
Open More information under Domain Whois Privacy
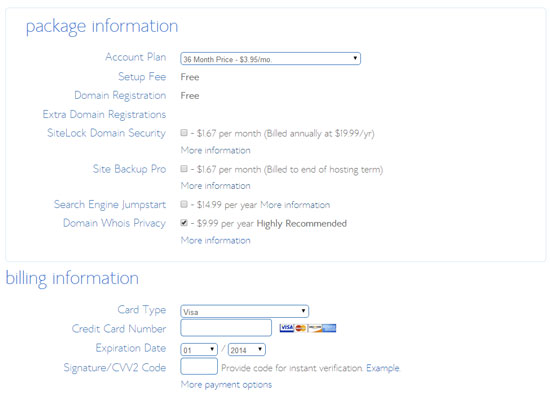click(x=215, y=241)
